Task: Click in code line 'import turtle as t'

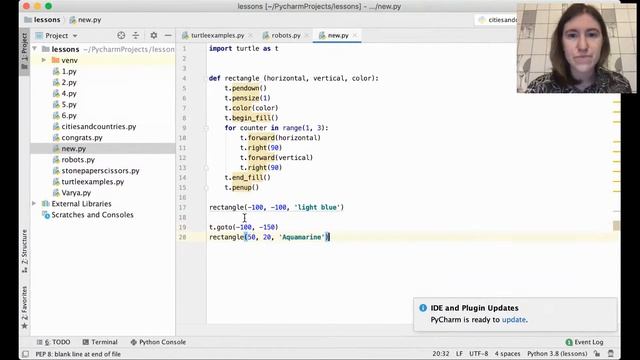Action: [244, 49]
